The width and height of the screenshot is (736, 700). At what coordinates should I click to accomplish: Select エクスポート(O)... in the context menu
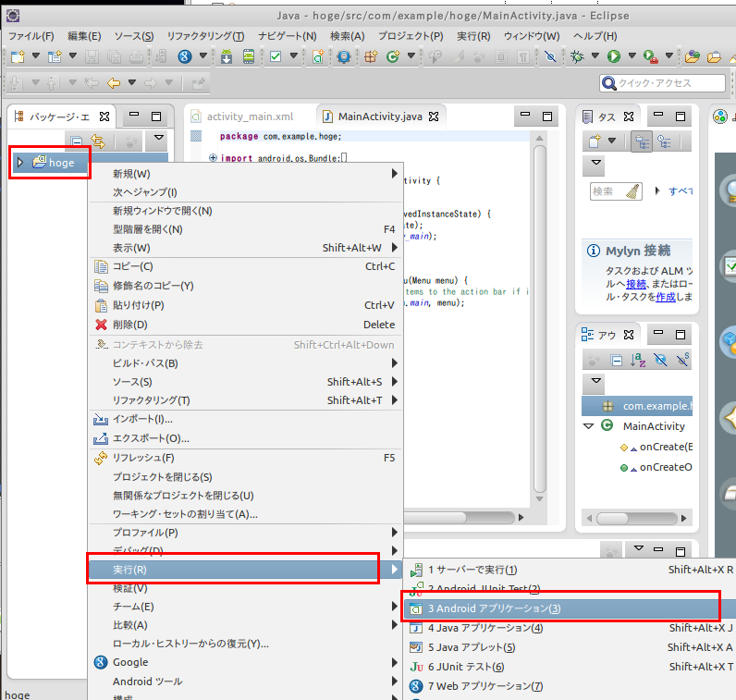pyautogui.click(x=246, y=438)
